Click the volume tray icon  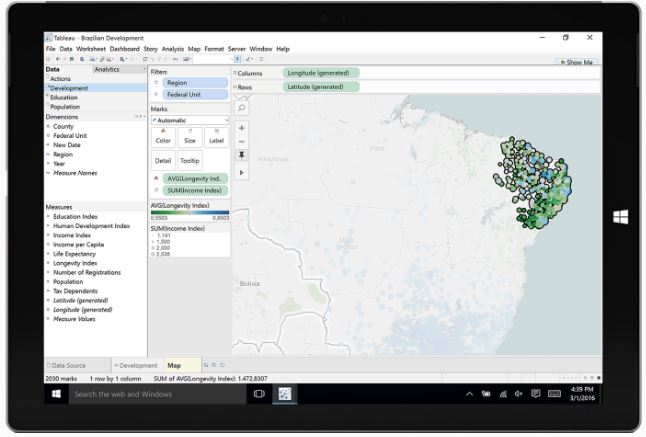519,394
